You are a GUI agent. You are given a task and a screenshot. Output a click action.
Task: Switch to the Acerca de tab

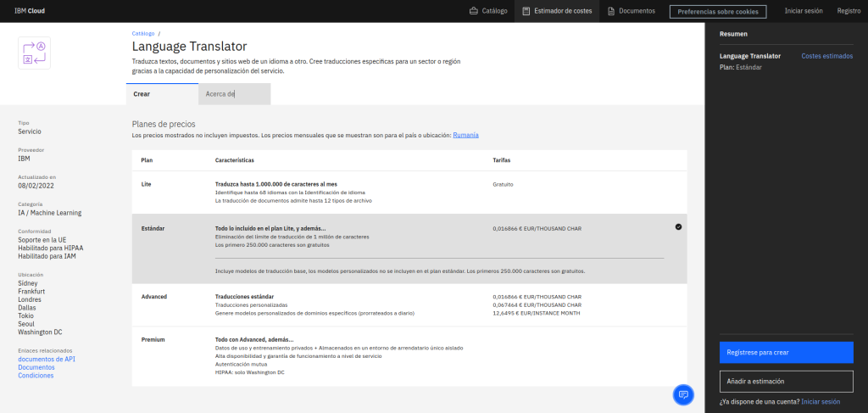[235, 94]
